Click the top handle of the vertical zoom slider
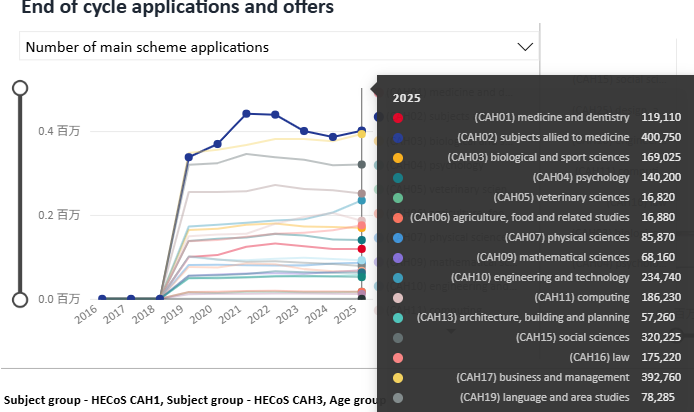694x412 pixels. (19, 88)
